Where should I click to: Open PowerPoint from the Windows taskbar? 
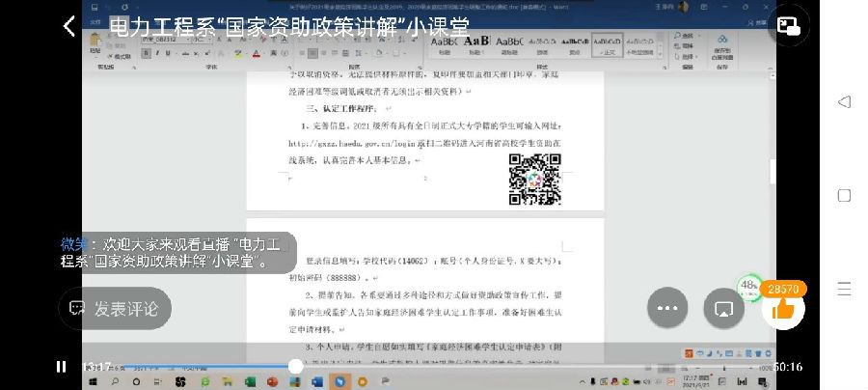pos(272,381)
